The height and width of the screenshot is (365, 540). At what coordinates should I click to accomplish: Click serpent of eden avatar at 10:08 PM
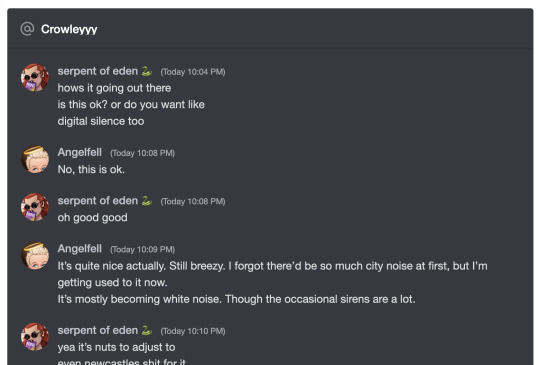35,207
